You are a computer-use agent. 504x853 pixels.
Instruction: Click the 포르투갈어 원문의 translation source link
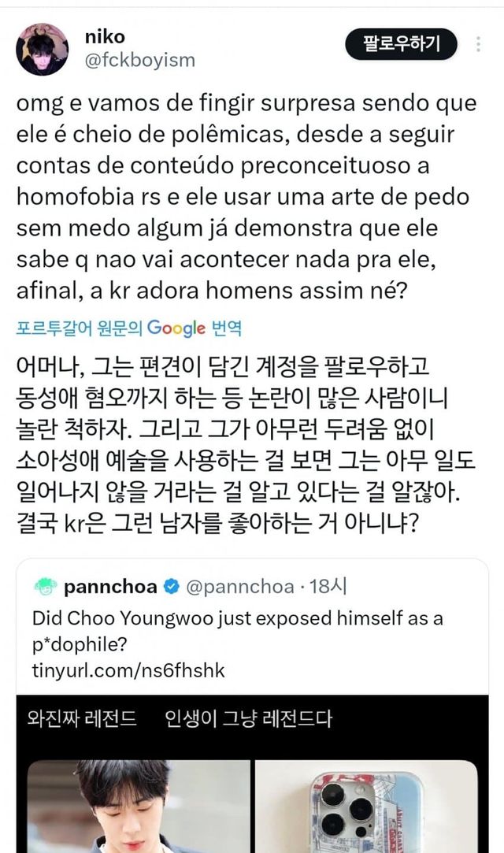80,328
